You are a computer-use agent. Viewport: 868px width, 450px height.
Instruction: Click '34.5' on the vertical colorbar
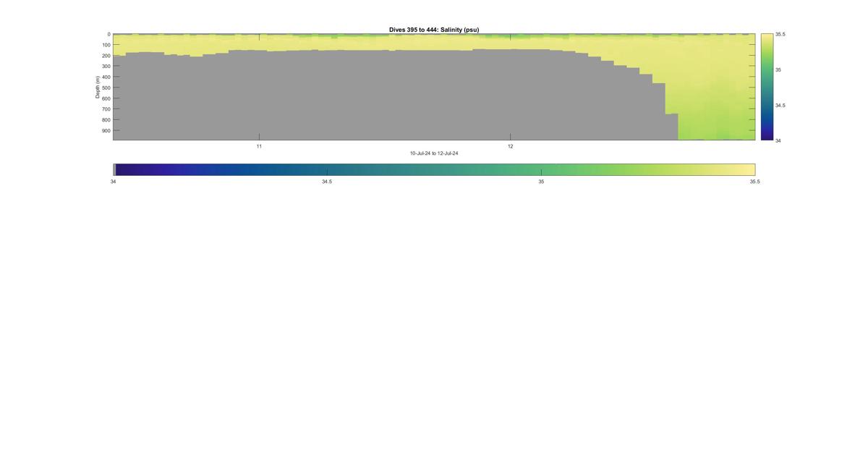coord(780,105)
